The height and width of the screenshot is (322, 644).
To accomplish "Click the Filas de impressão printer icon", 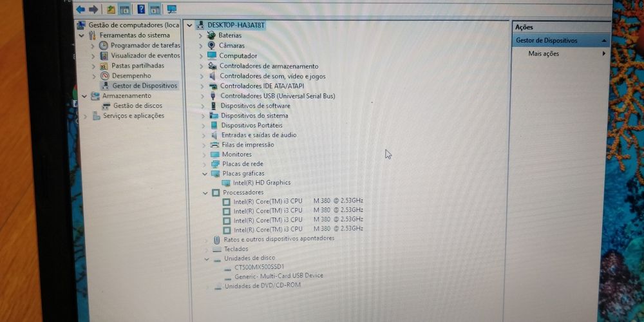I will point(214,144).
